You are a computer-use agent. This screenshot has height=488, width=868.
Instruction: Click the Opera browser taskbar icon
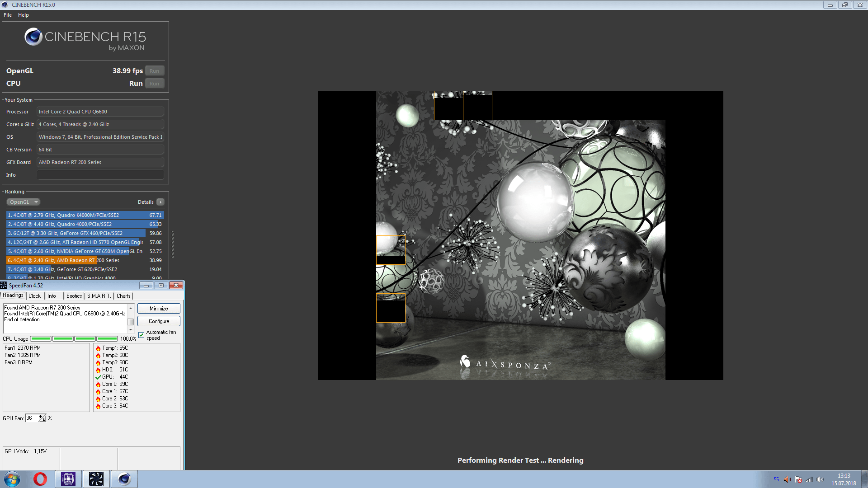pos(40,479)
